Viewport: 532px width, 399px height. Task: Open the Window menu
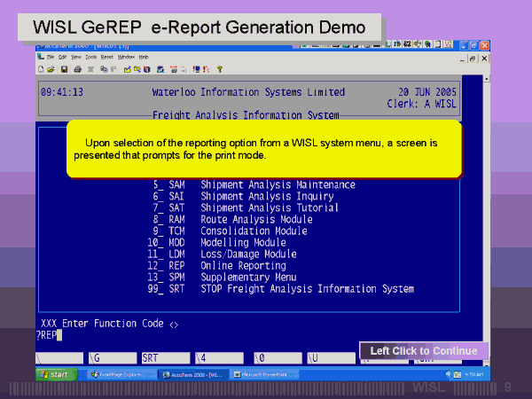126,57
